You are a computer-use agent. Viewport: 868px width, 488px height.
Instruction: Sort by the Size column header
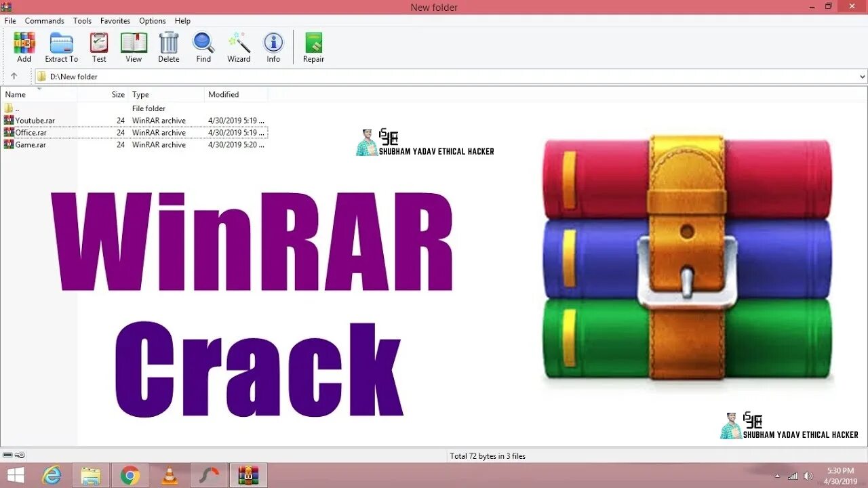(x=102, y=94)
